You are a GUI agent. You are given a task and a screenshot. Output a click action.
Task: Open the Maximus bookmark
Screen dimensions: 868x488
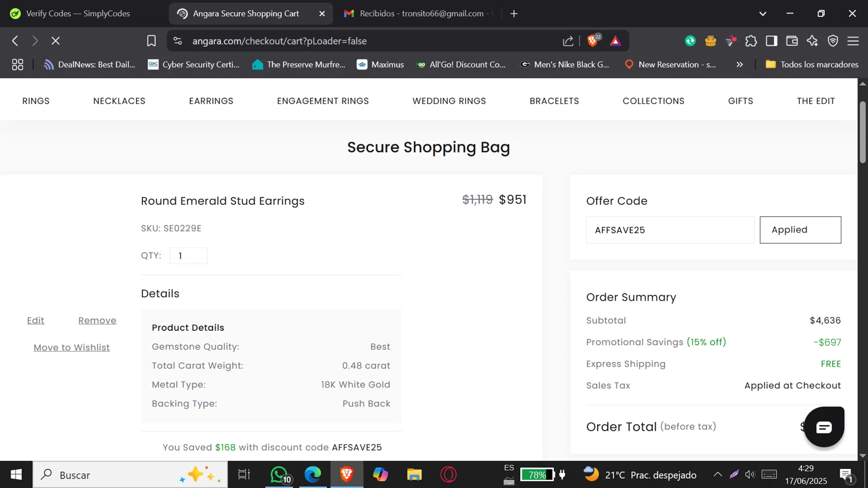(x=380, y=65)
